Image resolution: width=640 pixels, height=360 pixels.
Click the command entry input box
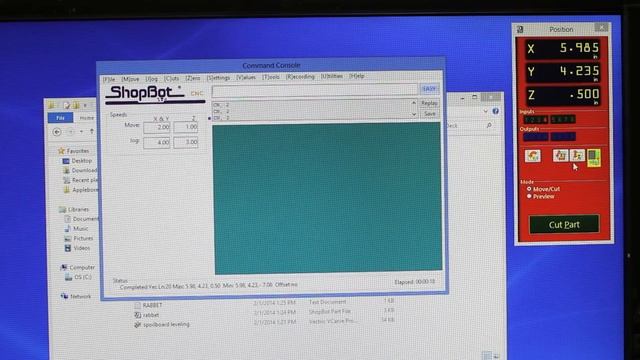click(315, 90)
